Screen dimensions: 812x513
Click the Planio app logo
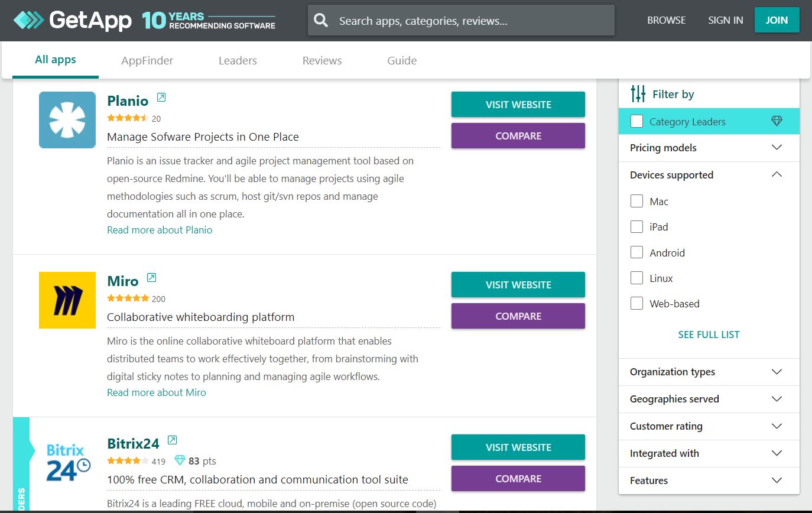pyautogui.click(x=67, y=120)
